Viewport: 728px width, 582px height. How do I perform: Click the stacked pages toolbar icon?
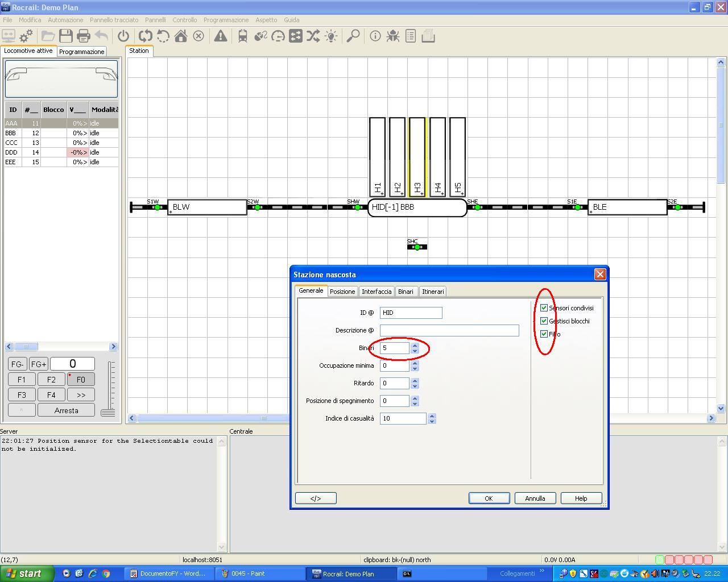click(x=428, y=36)
